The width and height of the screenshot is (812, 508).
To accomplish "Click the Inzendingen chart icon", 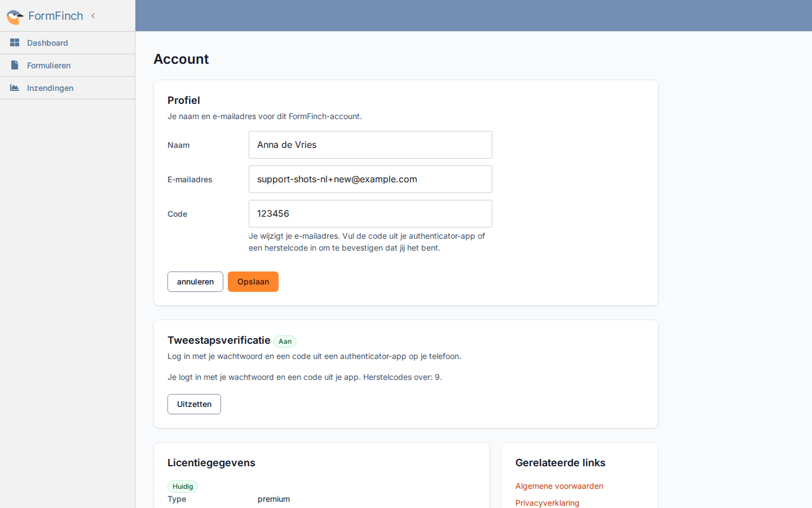I will pos(15,87).
